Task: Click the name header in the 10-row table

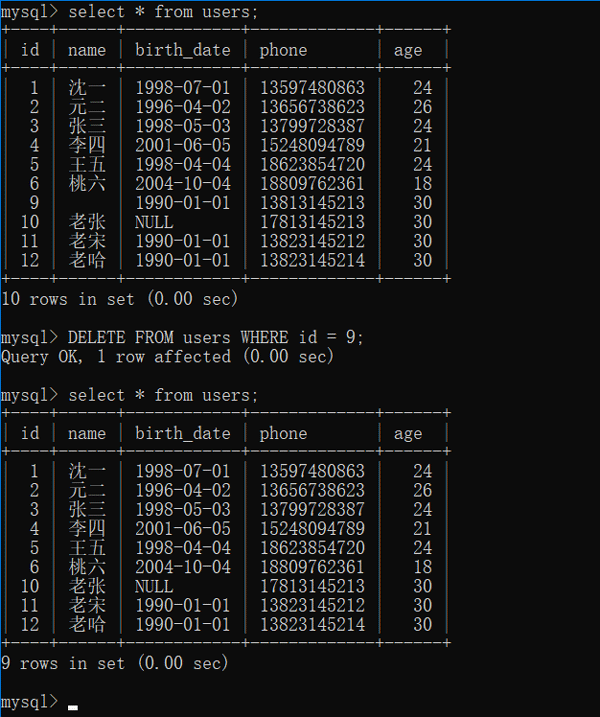Action: (87, 50)
